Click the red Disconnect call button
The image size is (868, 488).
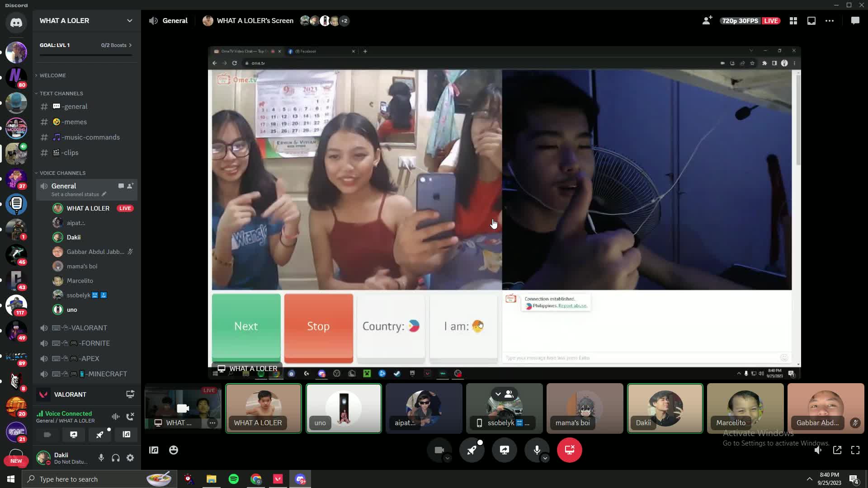click(x=569, y=450)
